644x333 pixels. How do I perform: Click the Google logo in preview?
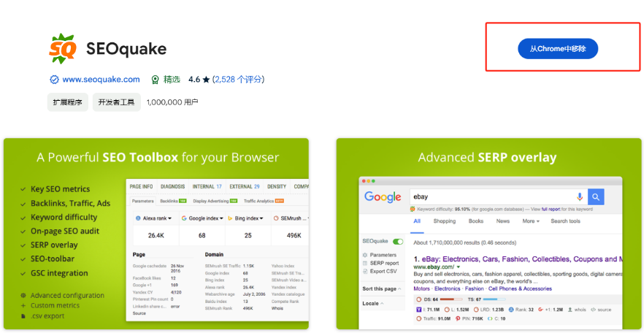tap(383, 196)
